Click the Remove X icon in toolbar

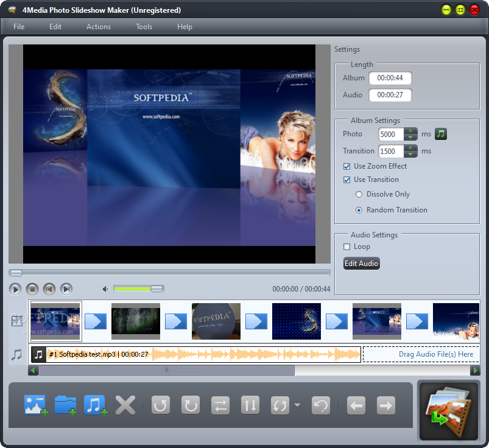click(125, 405)
